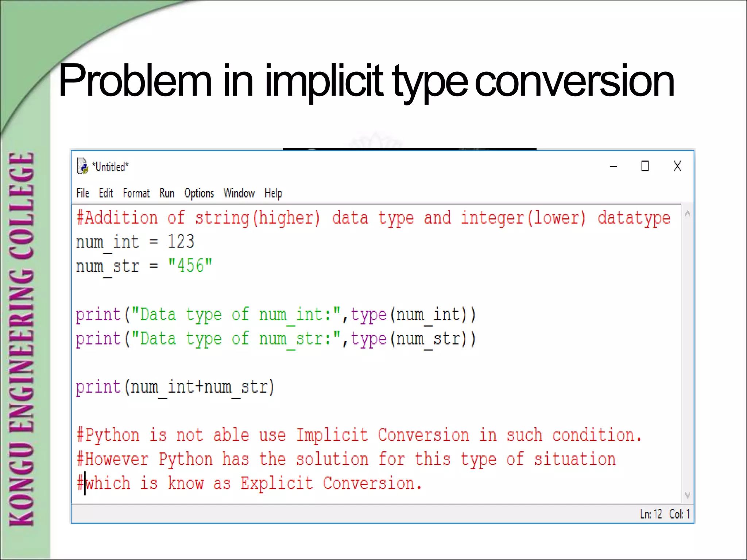747x560 pixels.
Task: Click the *Untitled* window title text
Action: tap(110, 167)
